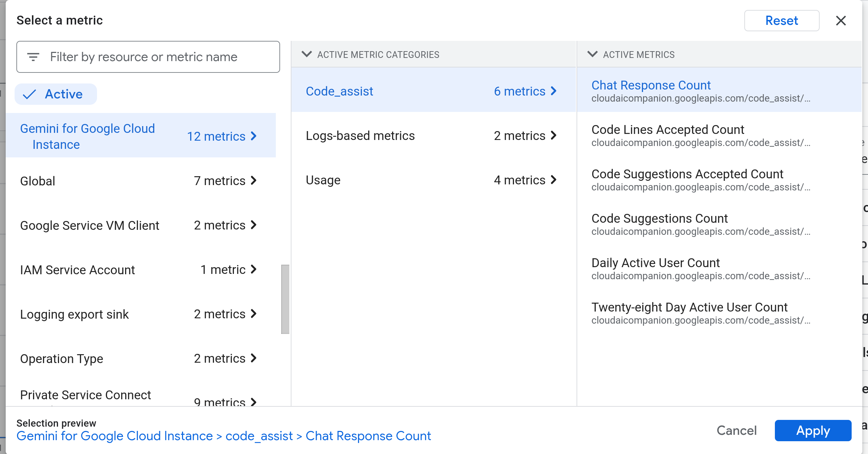Image resolution: width=868 pixels, height=454 pixels.
Task: Click the filter icon in the search field
Action: pyautogui.click(x=33, y=57)
